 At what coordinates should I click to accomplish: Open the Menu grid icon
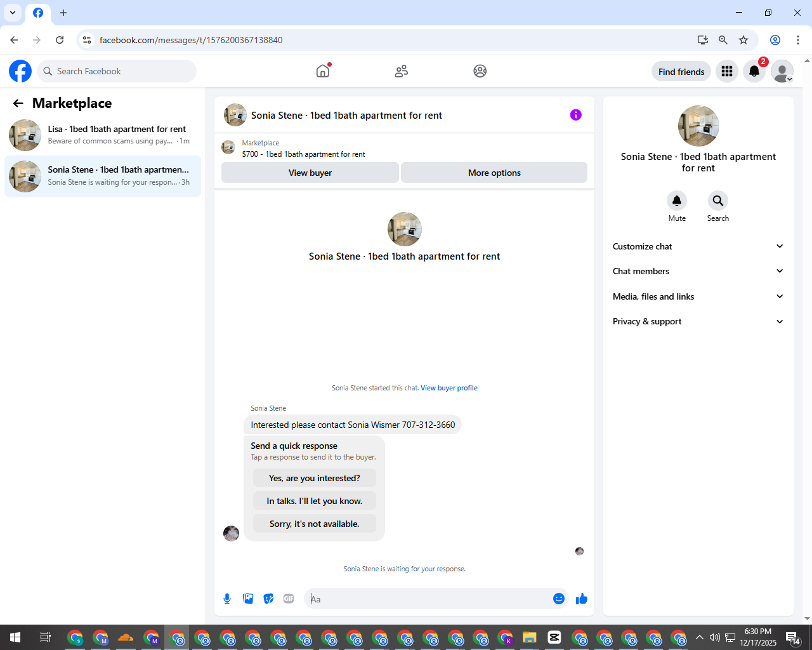tap(727, 71)
